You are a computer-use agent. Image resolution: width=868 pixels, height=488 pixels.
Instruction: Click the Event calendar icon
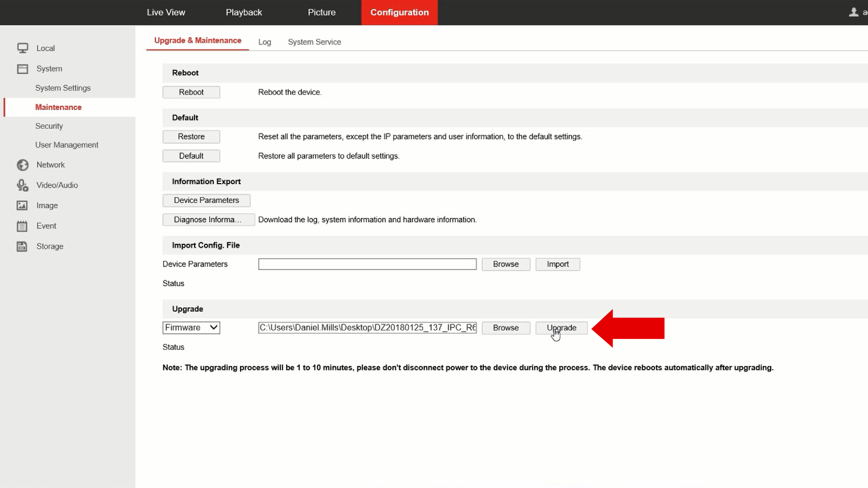point(22,226)
